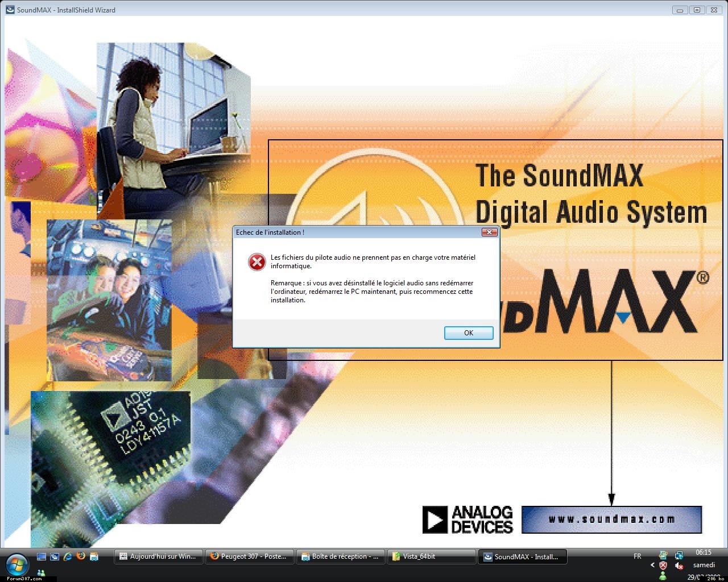Open 'Boîte de réception' taskbar window
Viewport: 728px width, 582px height.
(x=340, y=556)
